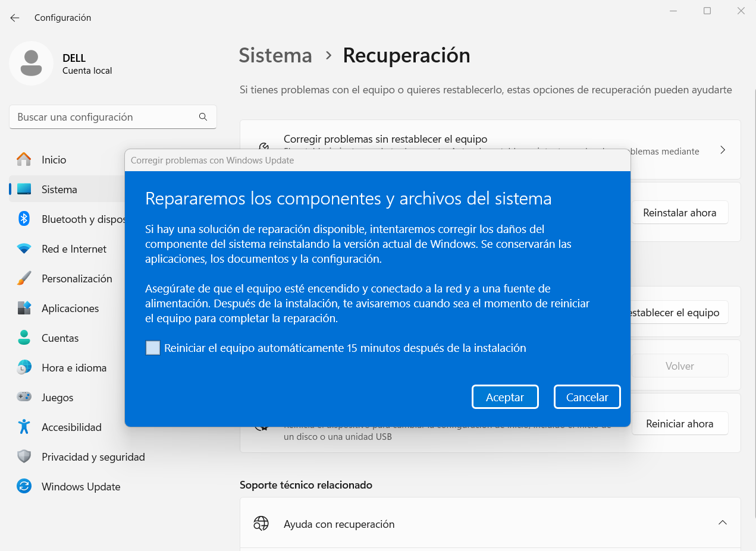This screenshot has width=756, height=551.
Task: Click the Soporte técnico relacionado heading
Action: (x=306, y=485)
